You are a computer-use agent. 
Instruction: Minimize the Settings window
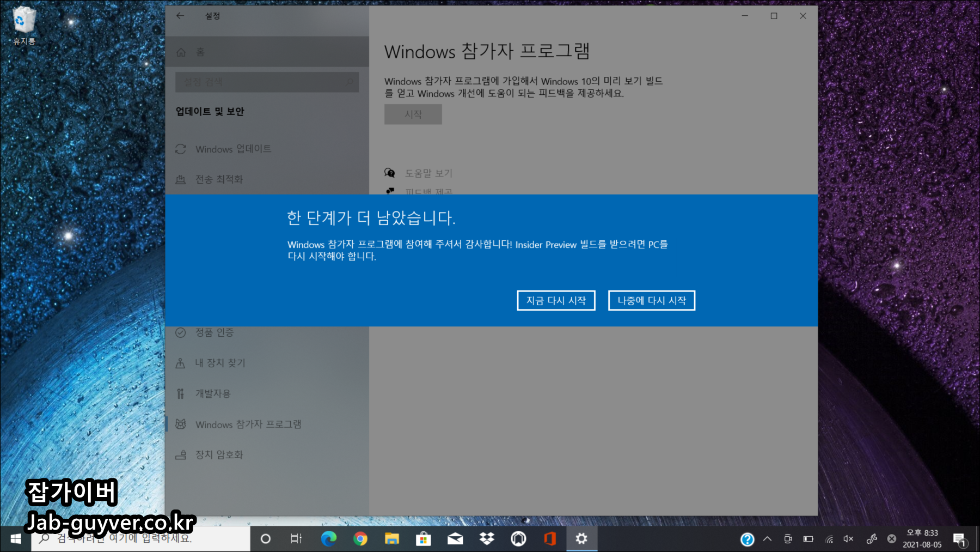(x=745, y=16)
